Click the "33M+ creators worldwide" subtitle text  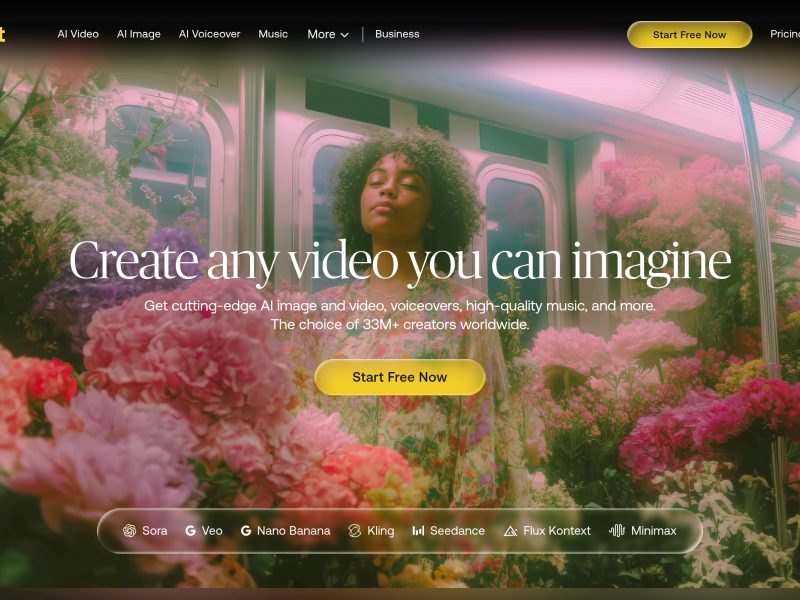tap(400, 325)
